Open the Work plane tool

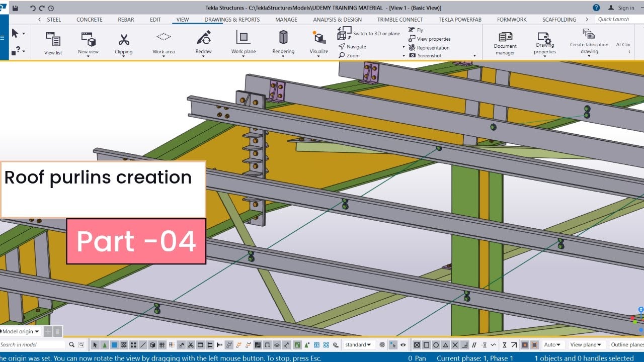point(244,43)
